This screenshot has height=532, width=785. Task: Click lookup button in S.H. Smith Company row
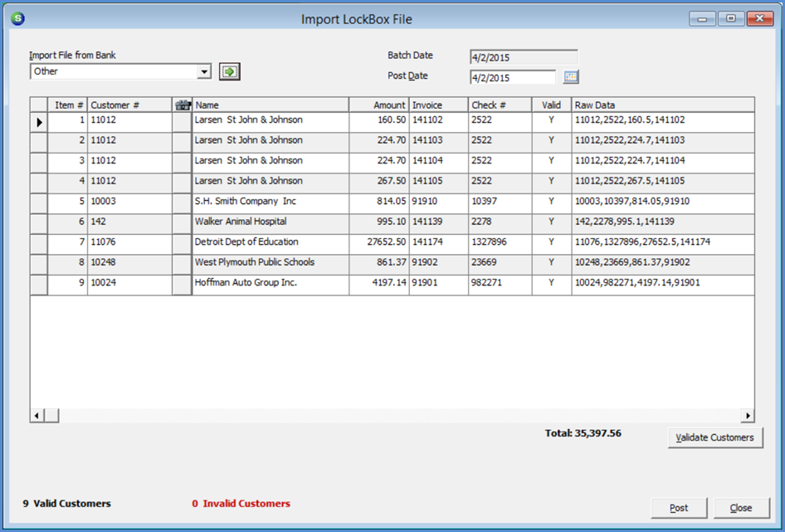pyautogui.click(x=182, y=204)
